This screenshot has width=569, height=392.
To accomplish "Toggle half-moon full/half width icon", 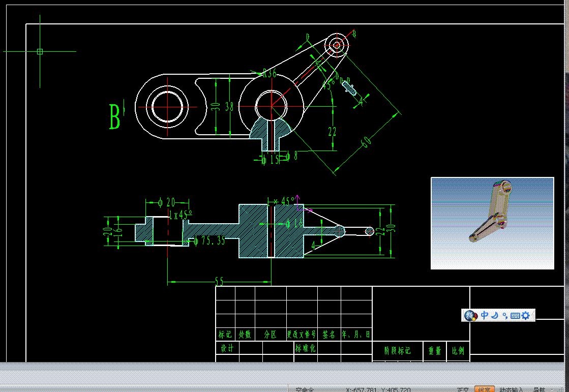I will click(x=495, y=315).
